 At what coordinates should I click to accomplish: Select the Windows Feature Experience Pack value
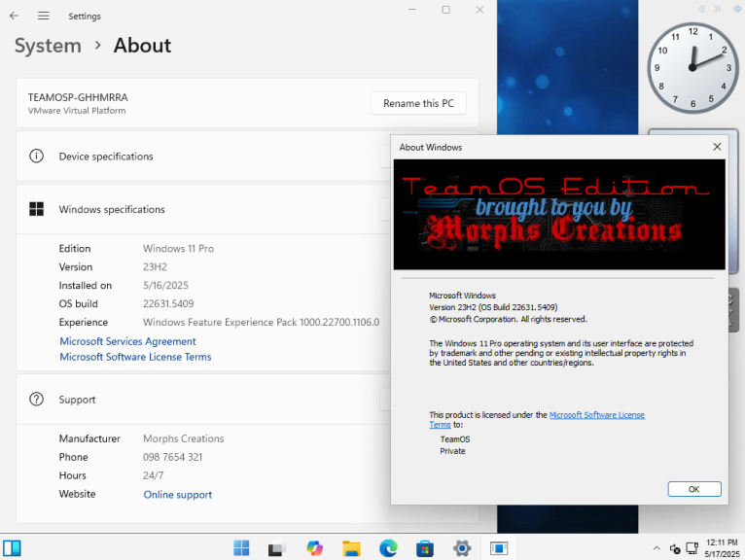tap(261, 322)
